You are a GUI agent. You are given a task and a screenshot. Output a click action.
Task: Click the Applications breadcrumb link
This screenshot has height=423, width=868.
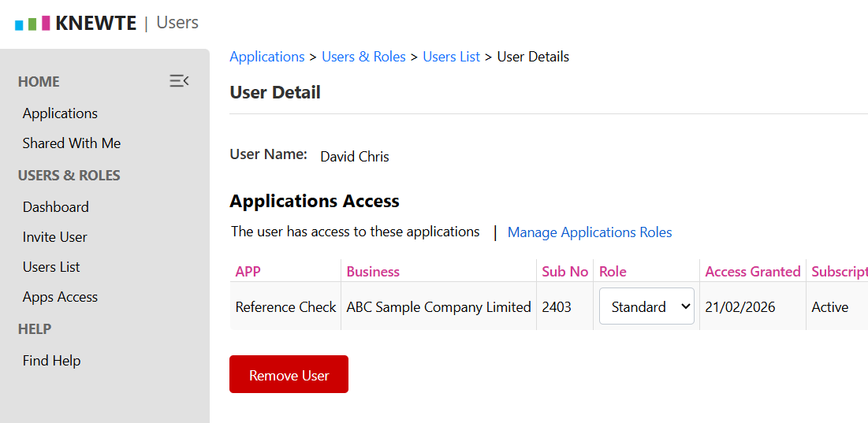[266, 57]
